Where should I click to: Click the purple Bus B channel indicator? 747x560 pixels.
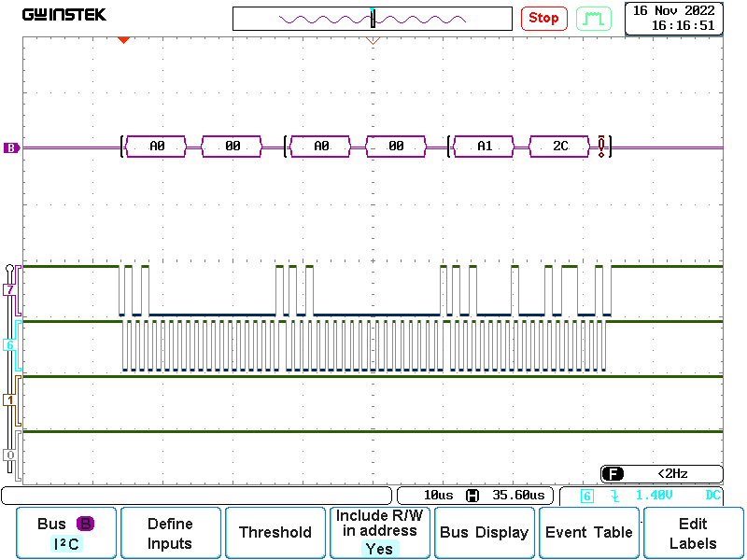11,147
